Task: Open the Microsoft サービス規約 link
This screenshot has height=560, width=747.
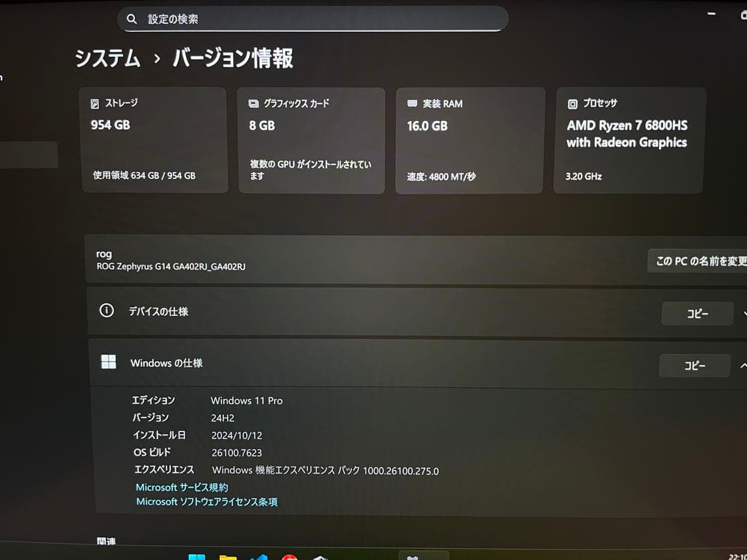Action: coord(181,487)
